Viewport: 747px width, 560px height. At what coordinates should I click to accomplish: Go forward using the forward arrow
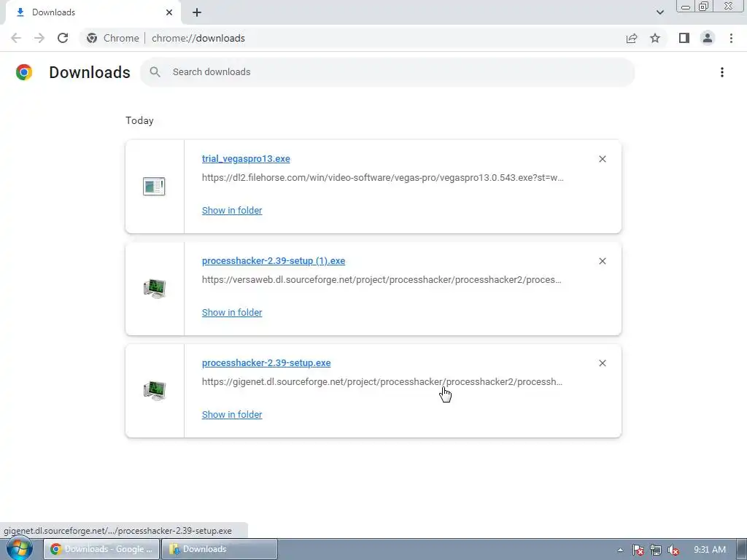pos(39,38)
